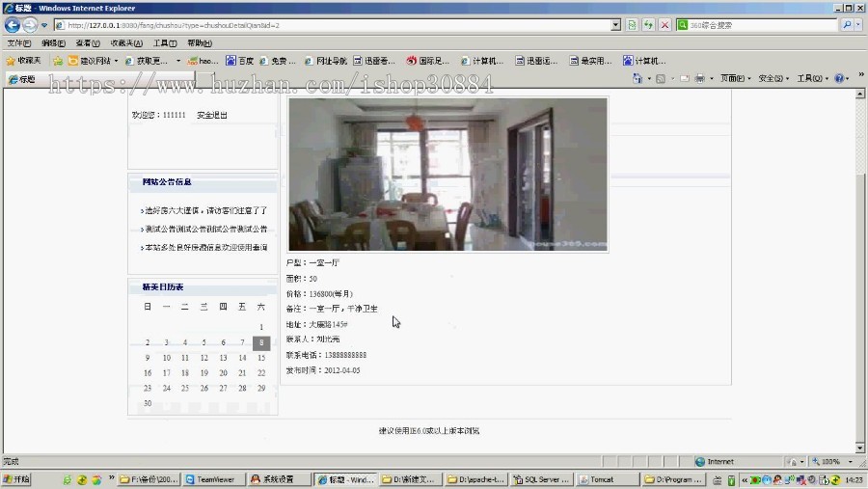Open the 文件(F) menu
The image size is (868, 489).
19,43
